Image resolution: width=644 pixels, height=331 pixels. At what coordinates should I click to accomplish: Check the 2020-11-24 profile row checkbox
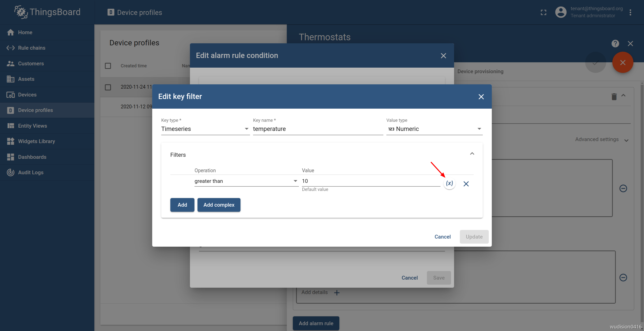click(x=108, y=87)
